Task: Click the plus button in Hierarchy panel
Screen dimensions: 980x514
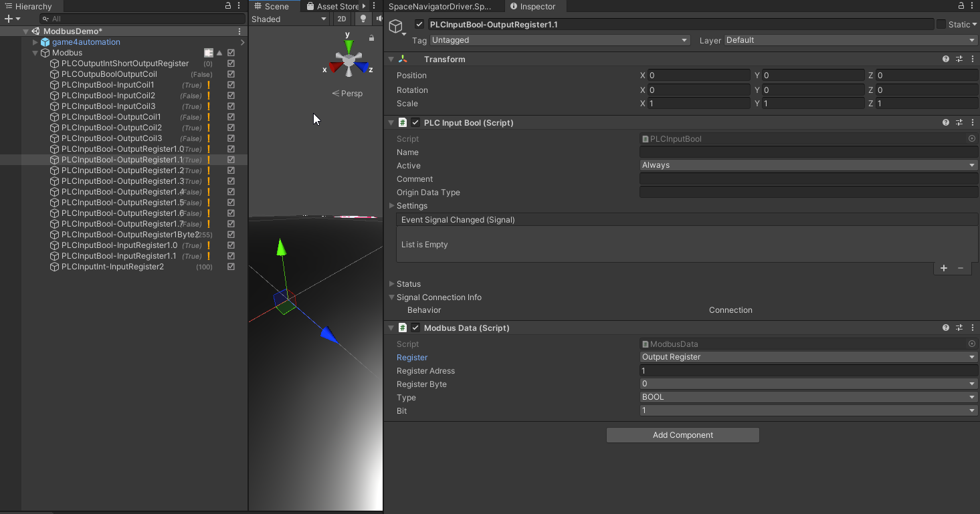Action: (x=9, y=19)
